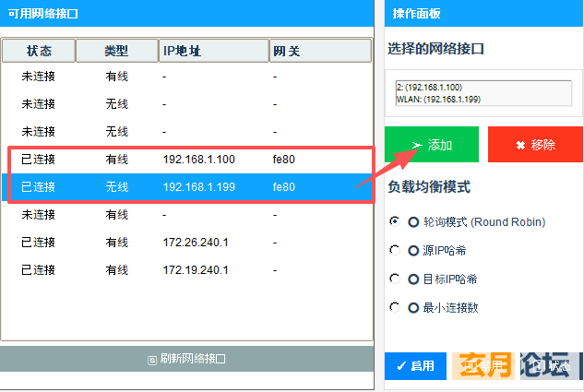The height and width of the screenshot is (392, 584).
Task: Click the green 添加 (Add) button
Action: [432, 145]
